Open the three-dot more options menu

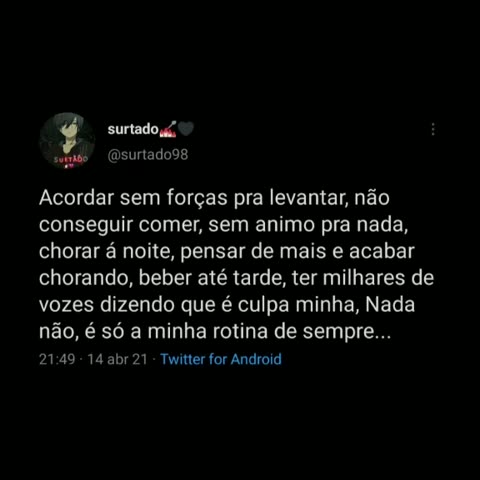pyautogui.click(x=433, y=129)
